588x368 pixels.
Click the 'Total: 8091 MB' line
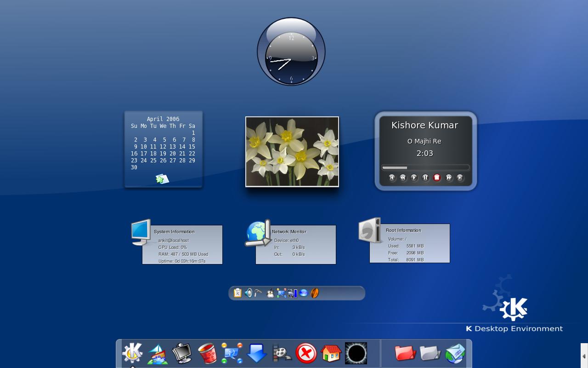coord(406,260)
